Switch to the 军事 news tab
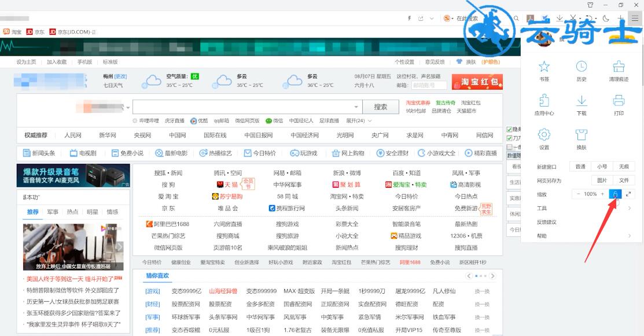Screen dimensions: 644x336 pyautogui.click(x=53, y=212)
